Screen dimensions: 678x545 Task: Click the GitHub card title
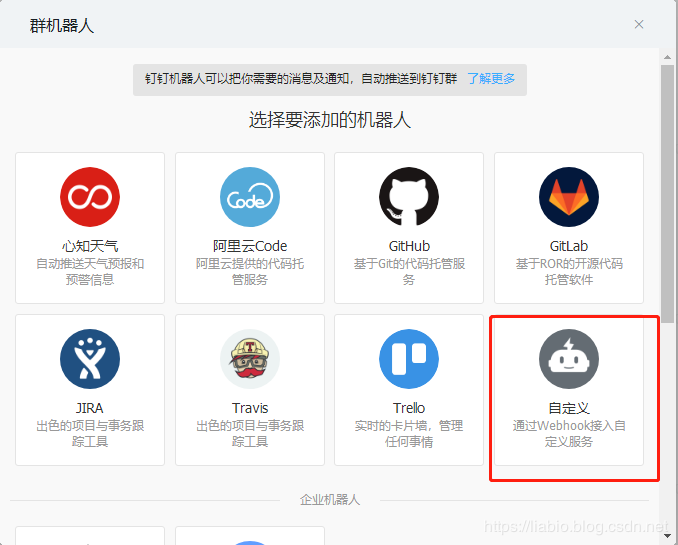(x=409, y=246)
